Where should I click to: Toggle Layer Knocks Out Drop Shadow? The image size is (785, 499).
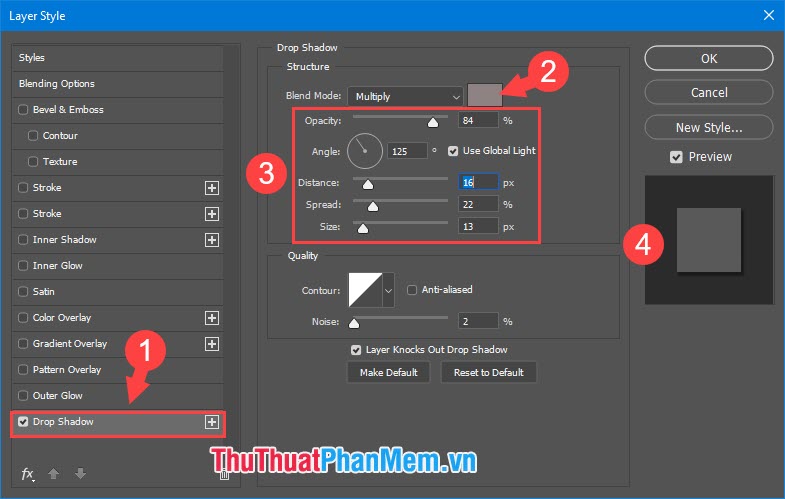(356, 350)
